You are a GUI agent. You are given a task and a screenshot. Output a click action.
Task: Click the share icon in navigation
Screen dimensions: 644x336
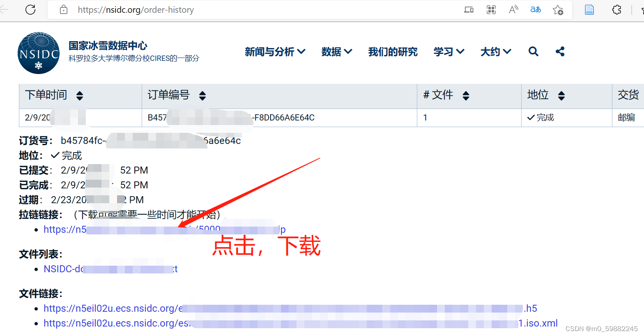560,51
